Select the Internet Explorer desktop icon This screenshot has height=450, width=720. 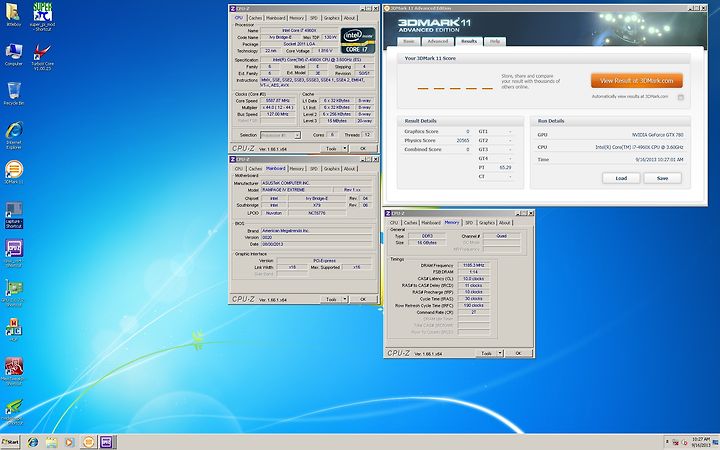tap(14, 135)
